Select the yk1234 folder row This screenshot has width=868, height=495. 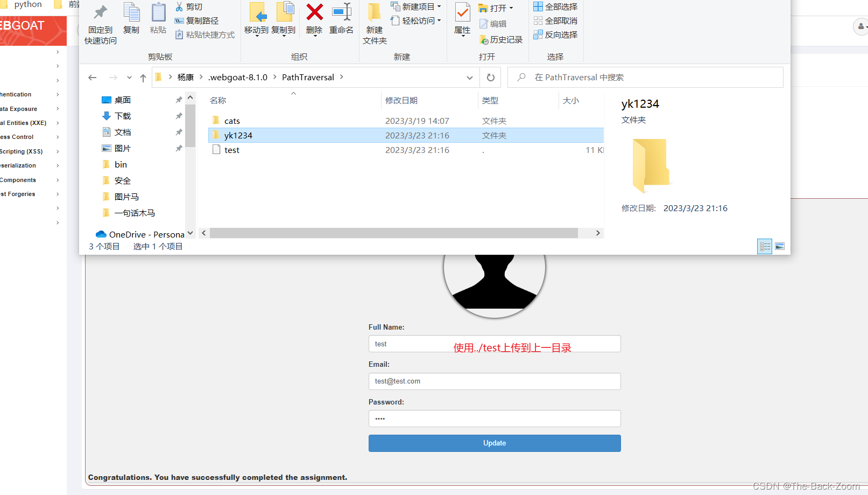[x=406, y=135]
